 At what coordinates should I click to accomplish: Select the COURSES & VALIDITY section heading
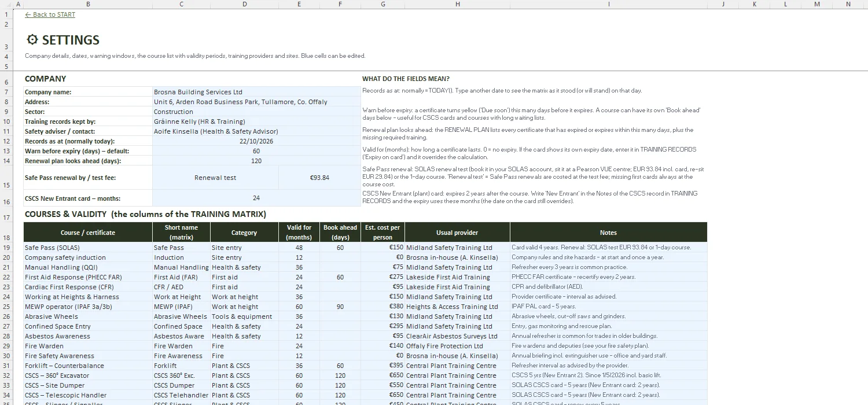tap(145, 214)
